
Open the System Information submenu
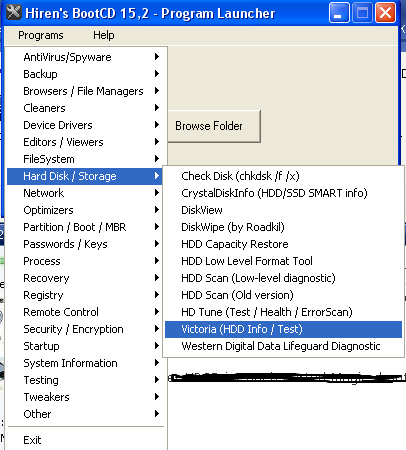[85, 363]
